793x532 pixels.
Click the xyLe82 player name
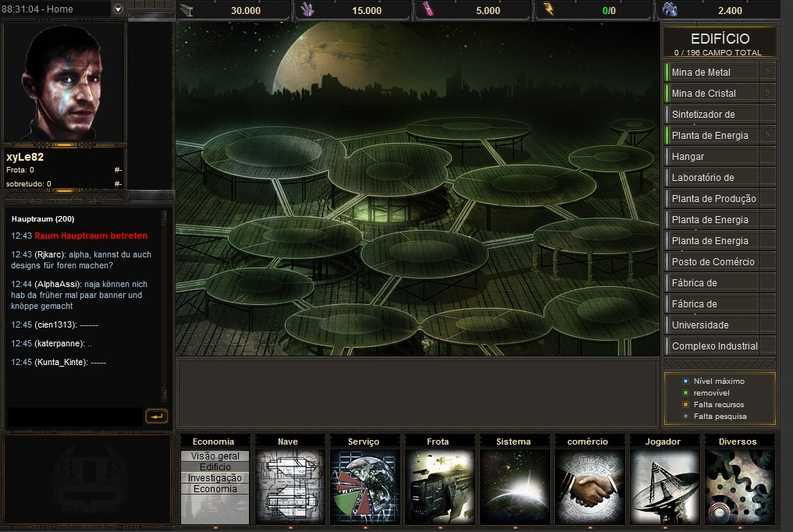tap(25, 157)
